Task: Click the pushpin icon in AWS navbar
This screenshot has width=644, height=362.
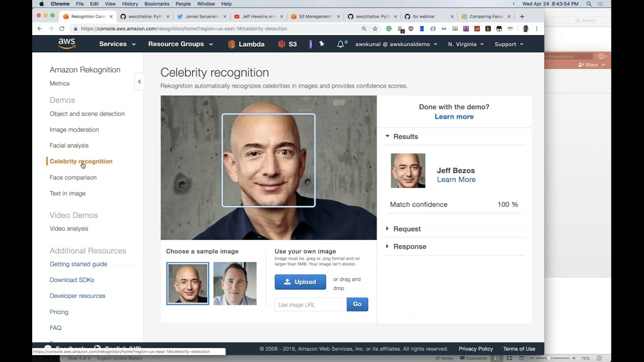Action: [x=321, y=44]
